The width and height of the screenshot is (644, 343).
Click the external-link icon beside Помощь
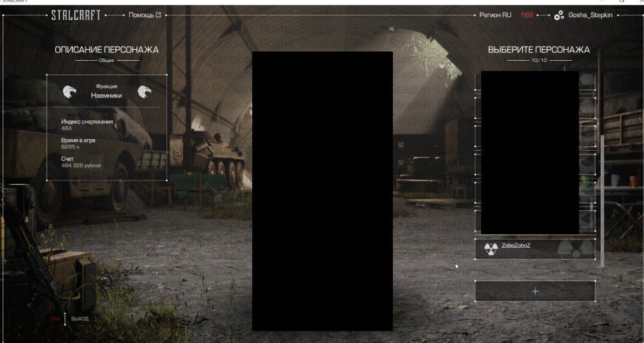(x=158, y=15)
